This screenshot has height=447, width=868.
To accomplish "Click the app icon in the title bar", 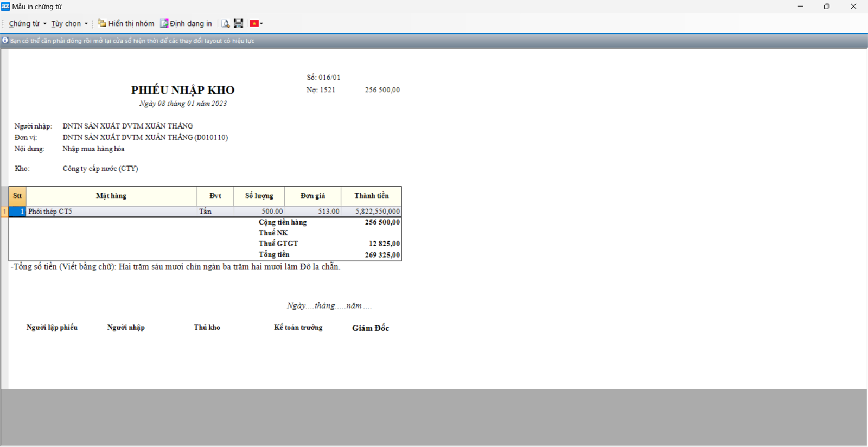I will tap(5, 7).
